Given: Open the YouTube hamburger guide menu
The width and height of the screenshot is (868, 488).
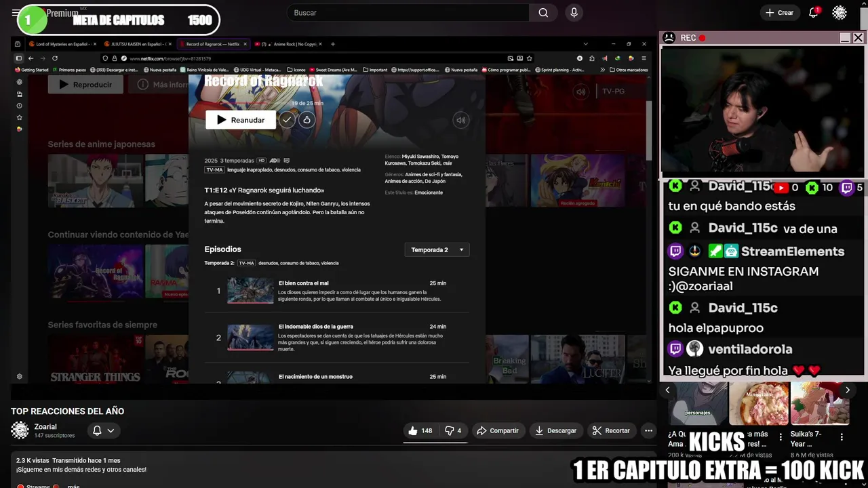Looking at the screenshot, I should (15, 13).
